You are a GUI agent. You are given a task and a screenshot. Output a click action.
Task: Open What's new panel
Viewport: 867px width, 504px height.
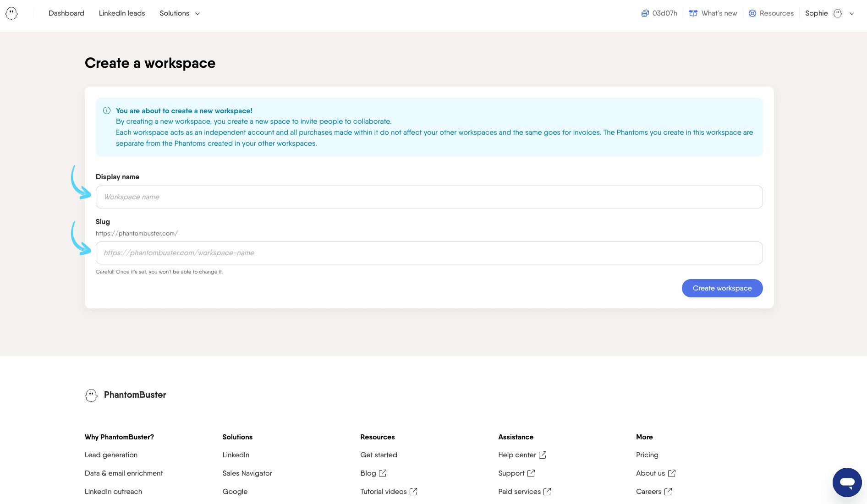pyautogui.click(x=719, y=13)
